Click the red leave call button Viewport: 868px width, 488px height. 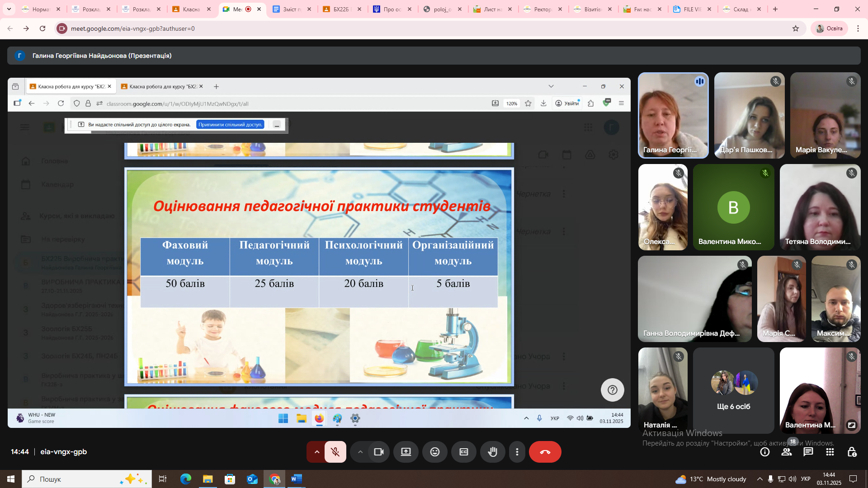tap(545, 452)
